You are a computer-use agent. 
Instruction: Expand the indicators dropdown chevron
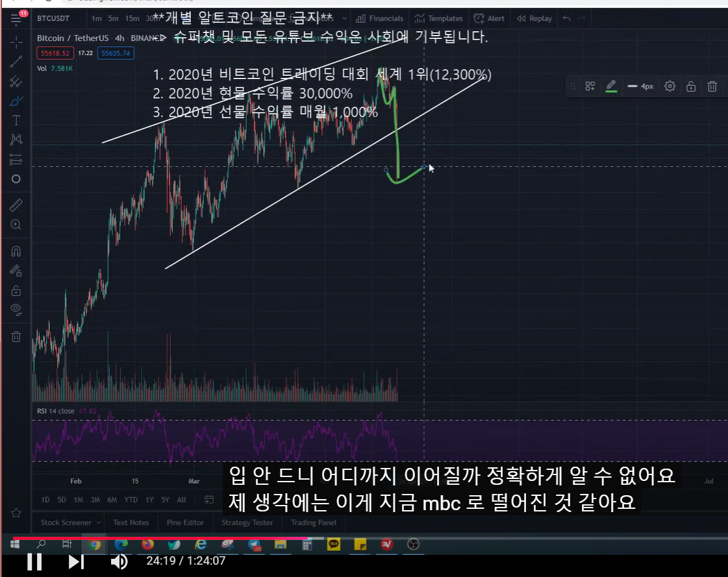point(344,19)
